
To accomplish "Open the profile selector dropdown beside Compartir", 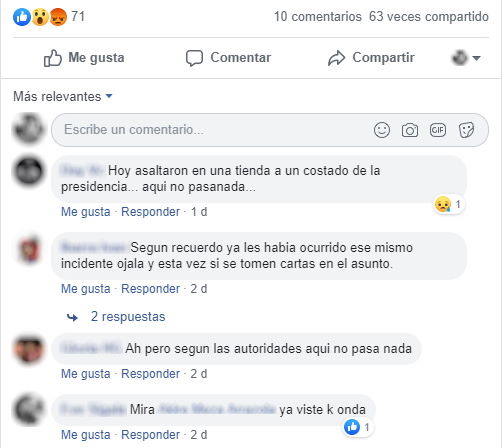I will [x=466, y=58].
